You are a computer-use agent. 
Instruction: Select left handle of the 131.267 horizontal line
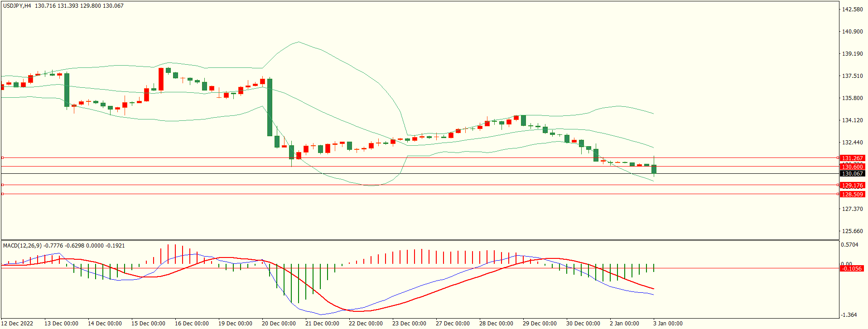tap(2, 158)
